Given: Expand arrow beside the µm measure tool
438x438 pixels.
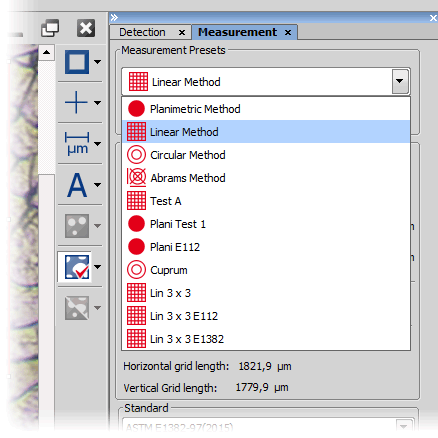Looking at the screenshot, I should (98, 144).
